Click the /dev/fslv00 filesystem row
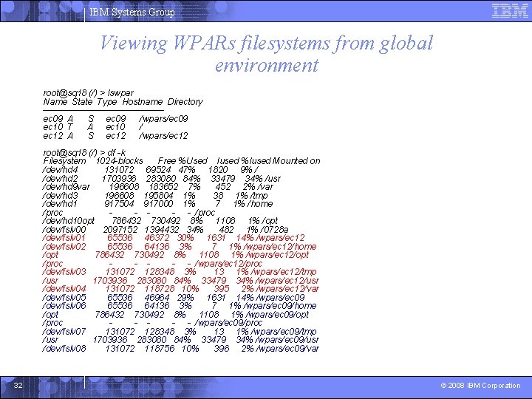This screenshot has width=532, height=399. 166,229
